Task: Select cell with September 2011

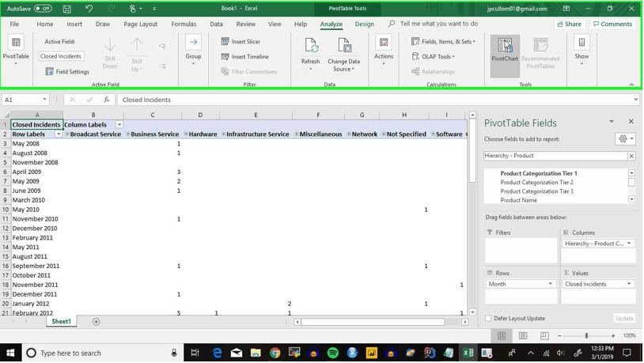Action: (x=36, y=266)
